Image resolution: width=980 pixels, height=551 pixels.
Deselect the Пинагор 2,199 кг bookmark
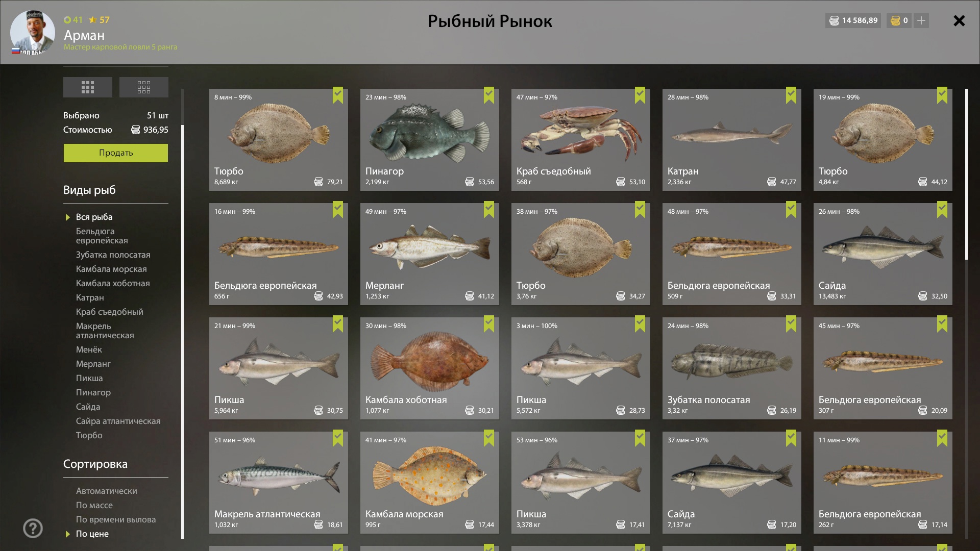click(489, 95)
